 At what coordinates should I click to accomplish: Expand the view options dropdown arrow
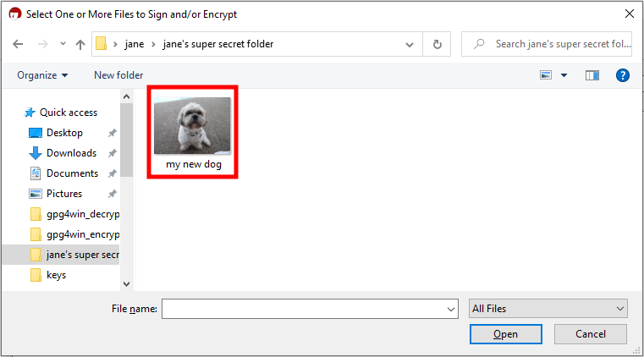564,75
